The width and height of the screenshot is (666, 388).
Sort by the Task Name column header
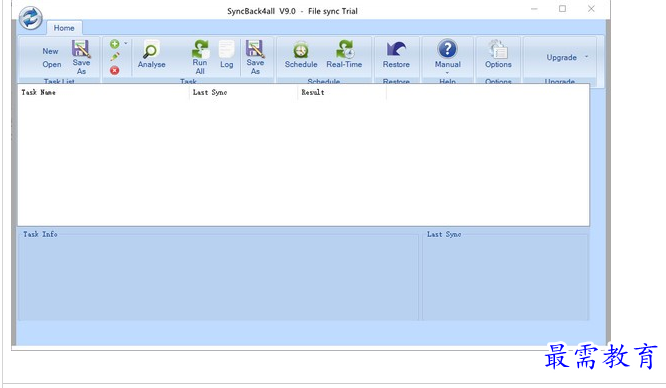(103, 92)
